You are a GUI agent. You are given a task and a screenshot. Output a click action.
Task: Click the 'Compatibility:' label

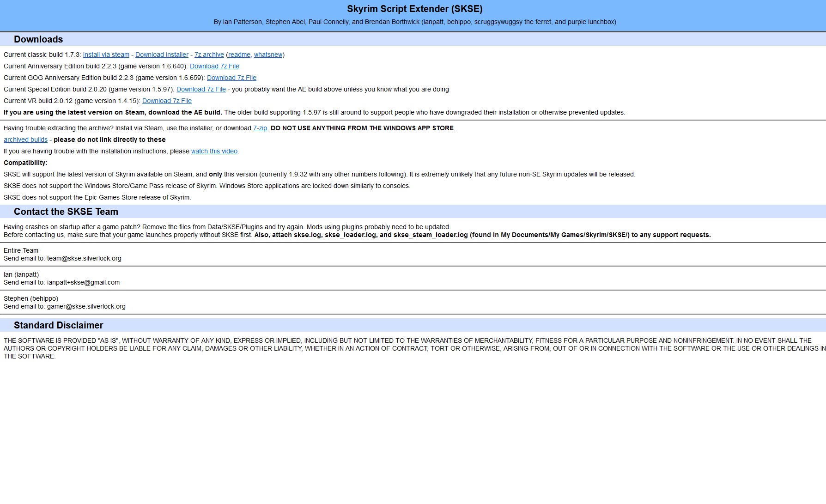tap(25, 163)
